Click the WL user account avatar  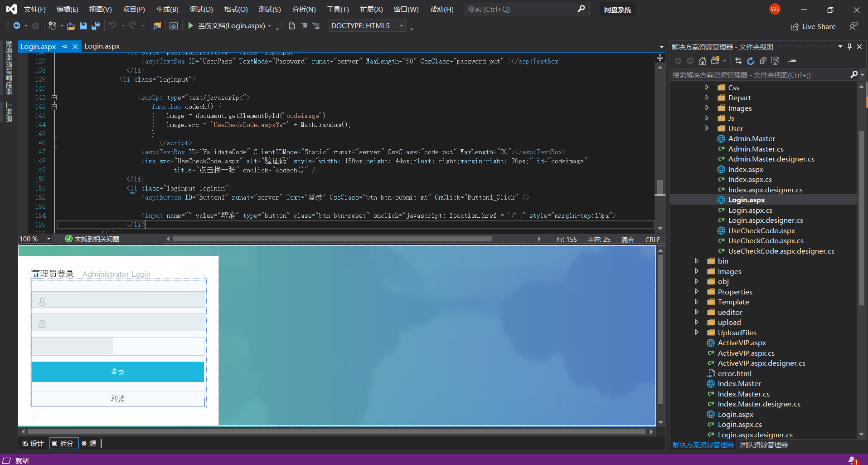pos(775,9)
